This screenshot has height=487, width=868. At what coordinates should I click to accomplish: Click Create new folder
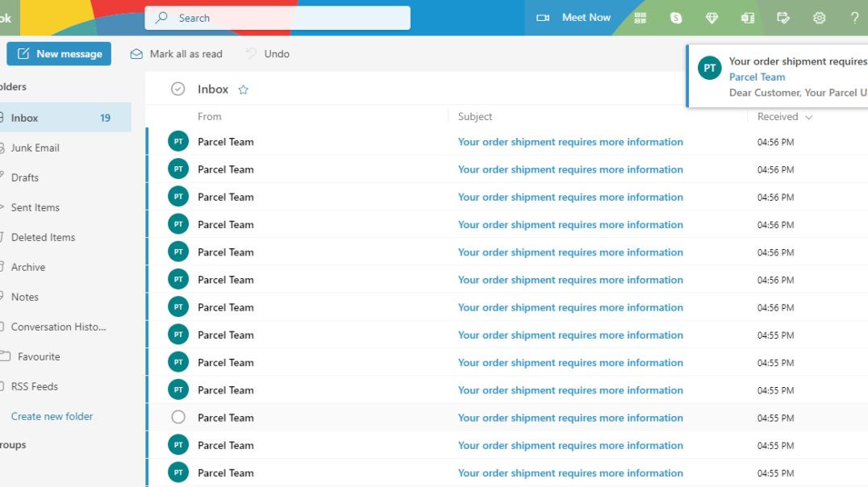pyautogui.click(x=52, y=416)
